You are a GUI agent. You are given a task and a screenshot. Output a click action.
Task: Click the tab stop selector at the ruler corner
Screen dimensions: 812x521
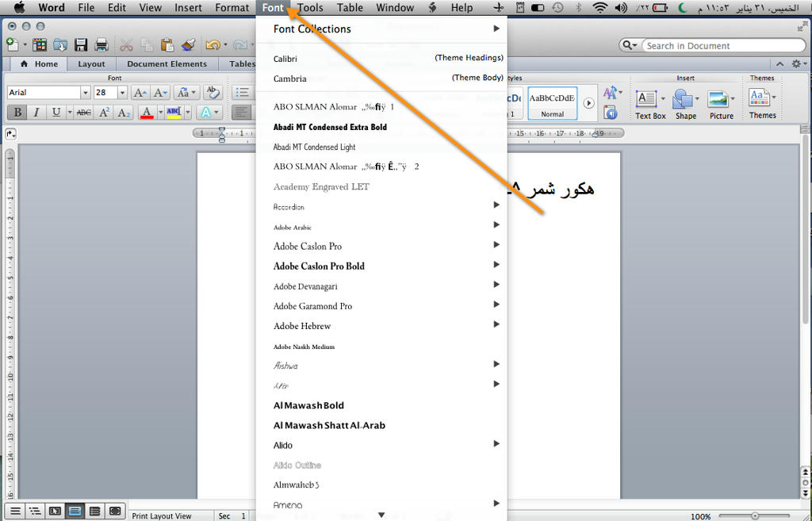pyautogui.click(x=10, y=134)
